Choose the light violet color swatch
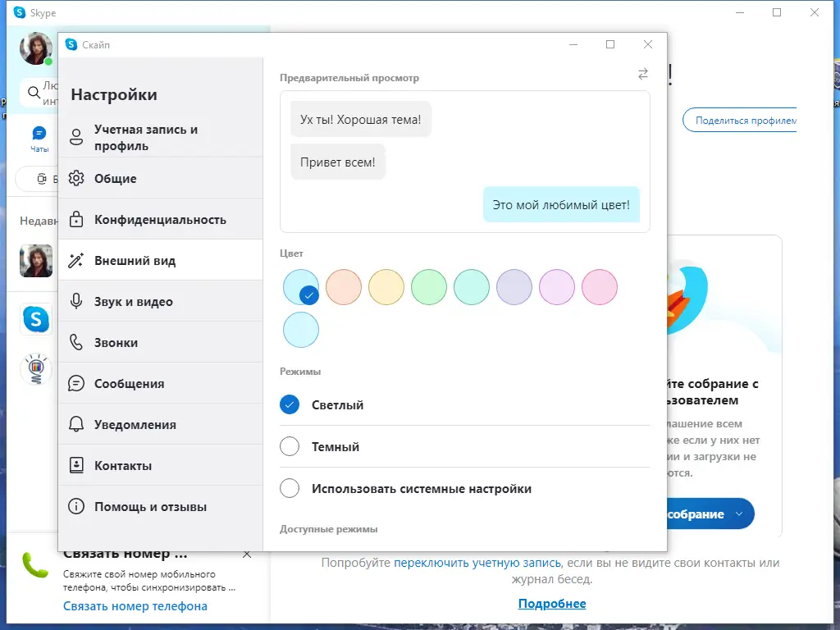This screenshot has height=630, width=840. [557, 287]
